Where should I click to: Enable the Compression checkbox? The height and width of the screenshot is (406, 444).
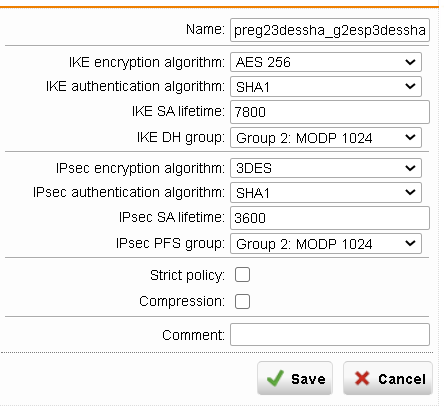point(242,301)
